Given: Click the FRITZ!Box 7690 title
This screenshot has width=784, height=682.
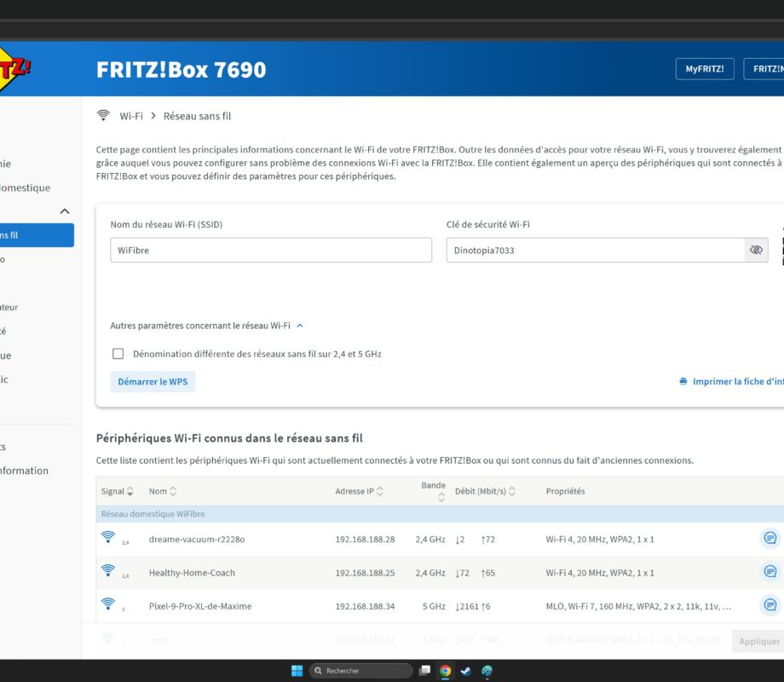Looking at the screenshot, I should click(x=181, y=70).
